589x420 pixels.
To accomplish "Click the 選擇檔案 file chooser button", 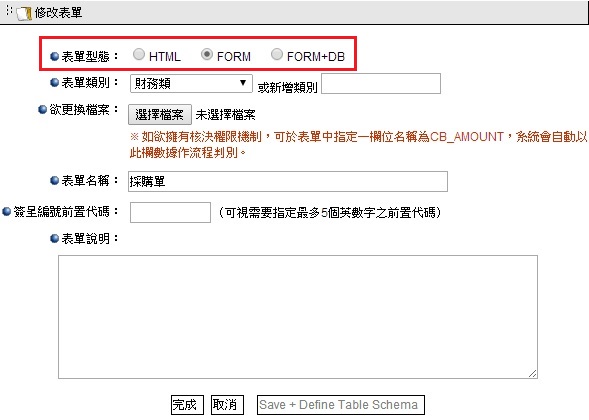I will point(160,115).
